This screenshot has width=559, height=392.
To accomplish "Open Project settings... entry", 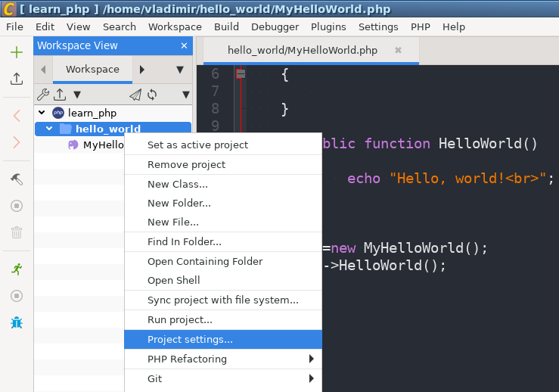I will [223, 339].
